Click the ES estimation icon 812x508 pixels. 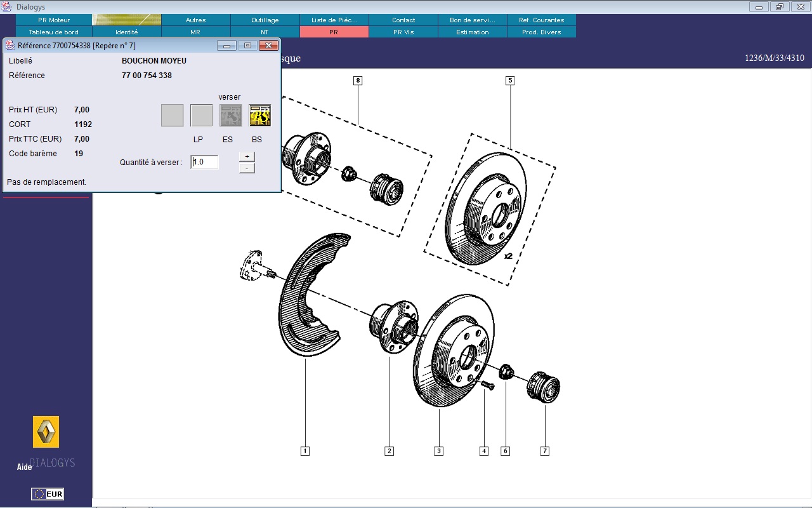point(230,116)
